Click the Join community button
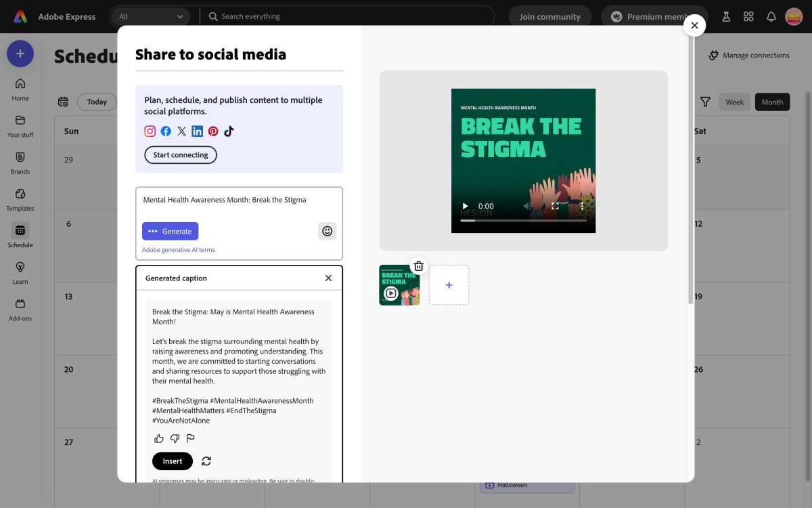The height and width of the screenshot is (508, 812). (549, 17)
